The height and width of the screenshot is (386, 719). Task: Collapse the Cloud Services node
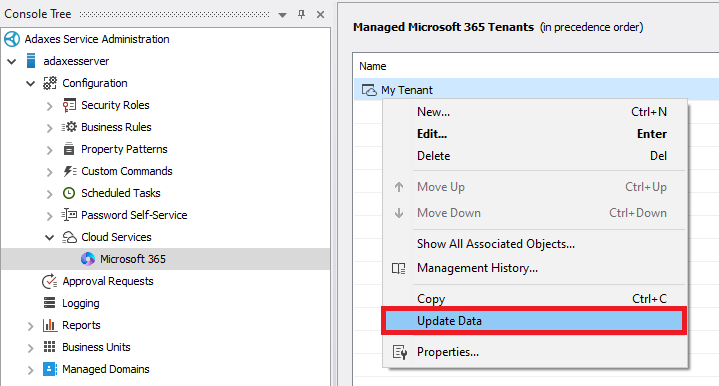[x=50, y=237]
